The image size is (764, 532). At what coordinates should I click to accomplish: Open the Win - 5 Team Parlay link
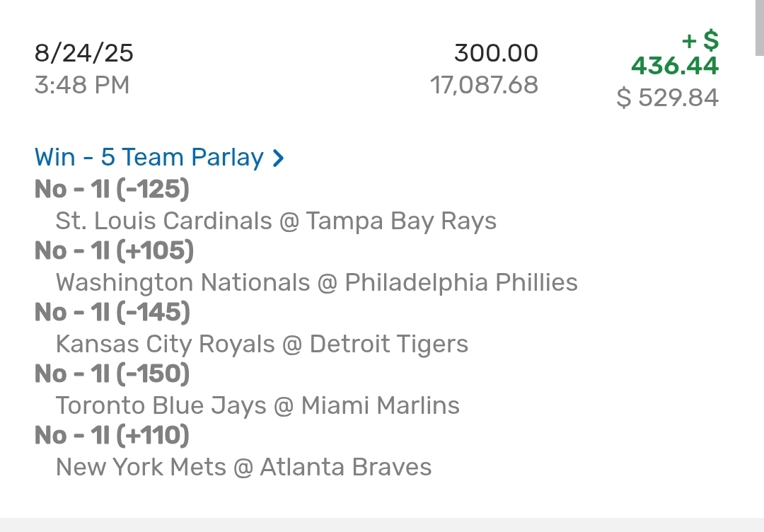click(x=149, y=157)
